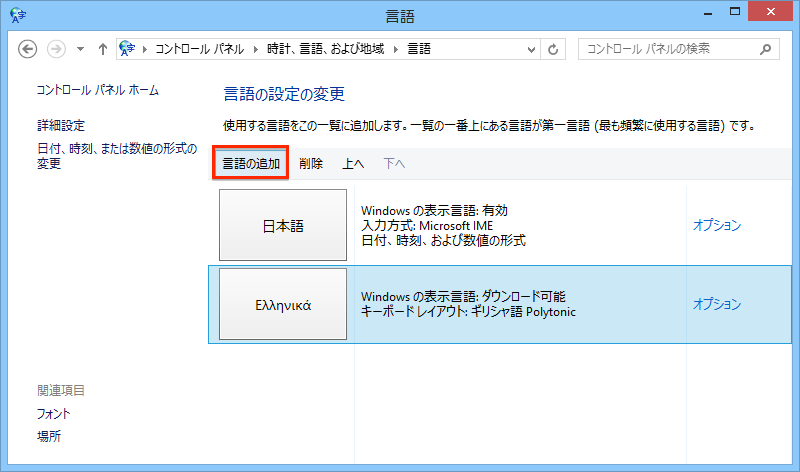The image size is (800, 472).
Task: Go up one level with the up arrow
Action: 103,49
